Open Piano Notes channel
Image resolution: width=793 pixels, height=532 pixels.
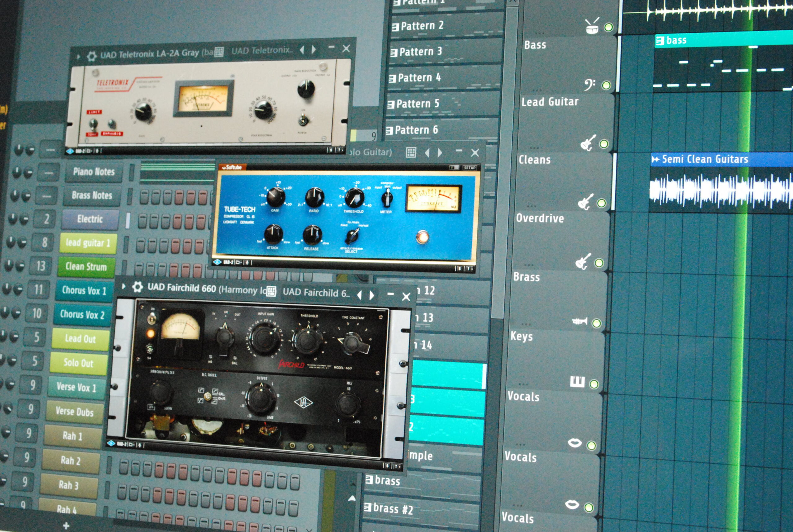(94, 172)
